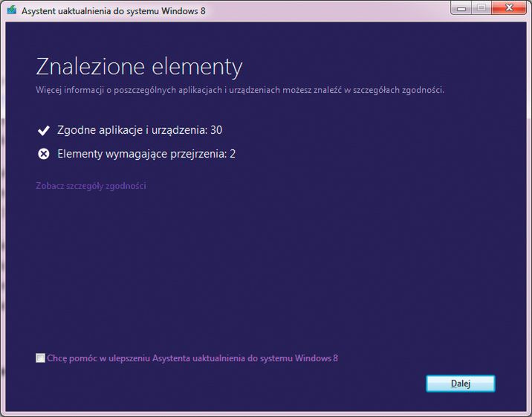Click the X icon beside Elementy wymagające przejrzenia

pyautogui.click(x=43, y=154)
